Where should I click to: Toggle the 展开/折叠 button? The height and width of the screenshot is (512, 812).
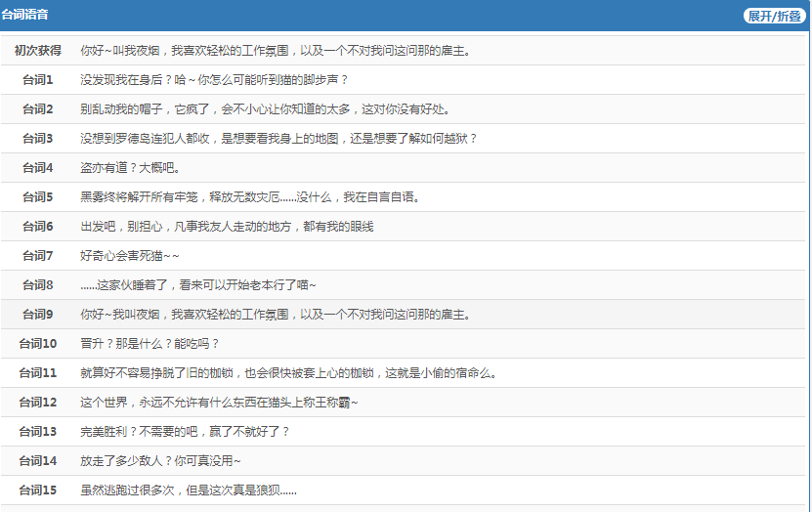tap(774, 16)
